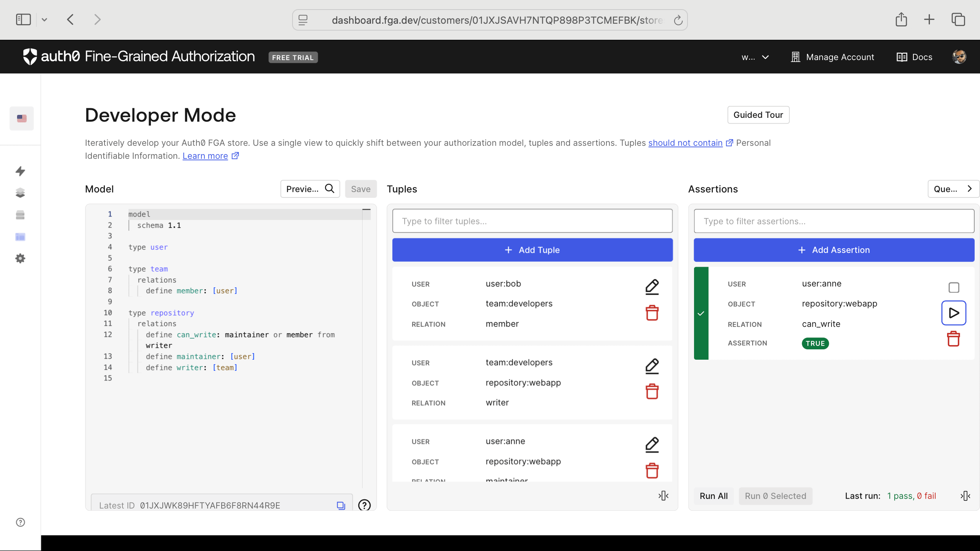This screenshot has height=551, width=980.
Task: Open model editor help icon
Action: (x=364, y=505)
